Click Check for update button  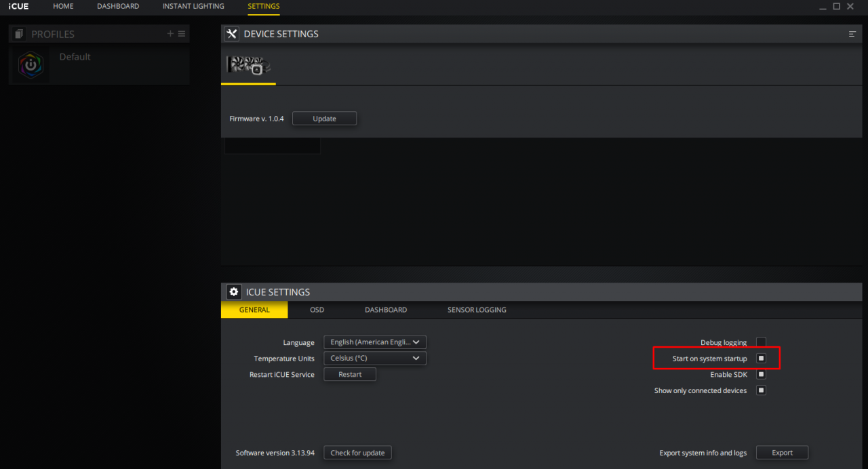point(357,453)
